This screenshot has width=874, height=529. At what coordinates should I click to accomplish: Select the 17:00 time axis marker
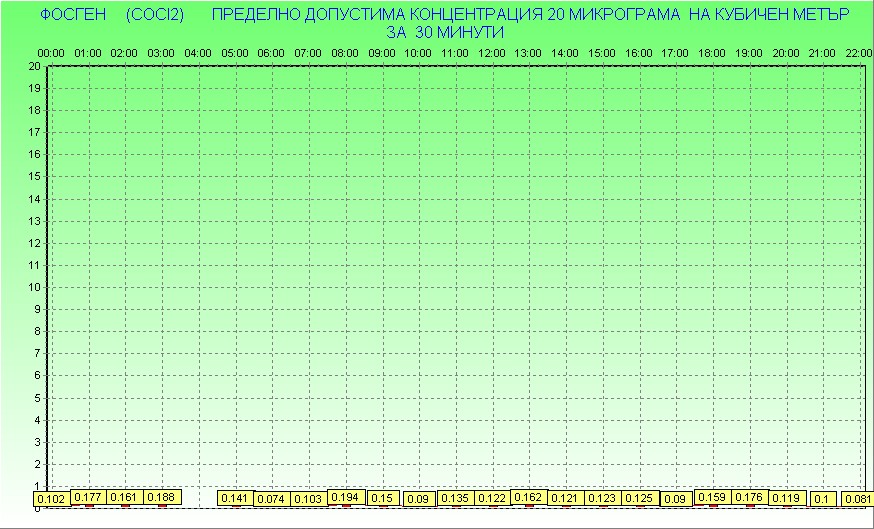click(x=676, y=52)
